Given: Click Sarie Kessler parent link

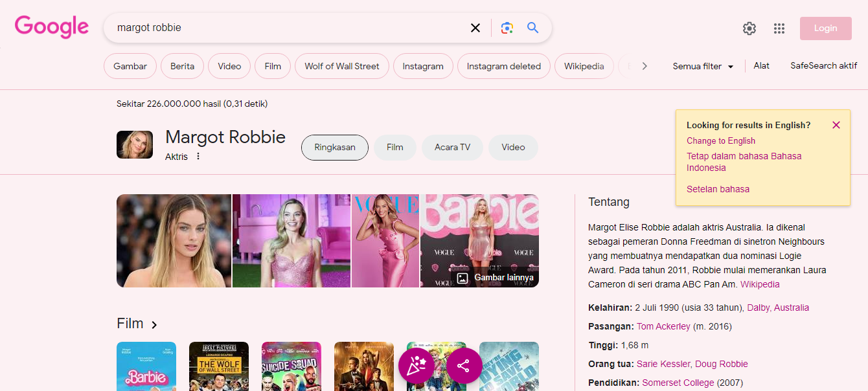Looking at the screenshot, I should pos(663,364).
